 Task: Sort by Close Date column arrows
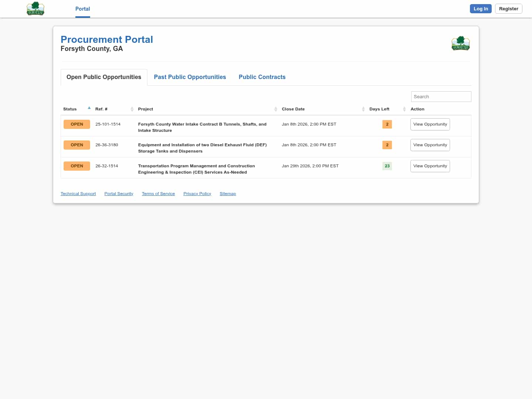point(363,109)
